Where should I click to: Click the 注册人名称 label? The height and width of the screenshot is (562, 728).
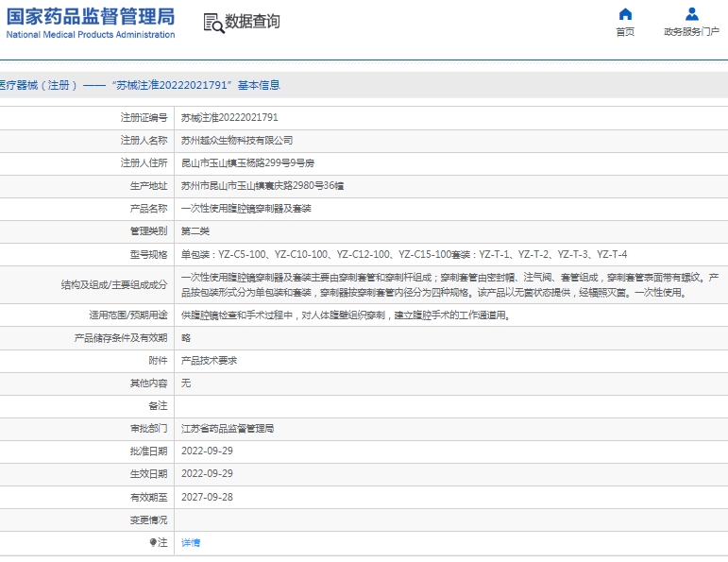click(x=144, y=141)
